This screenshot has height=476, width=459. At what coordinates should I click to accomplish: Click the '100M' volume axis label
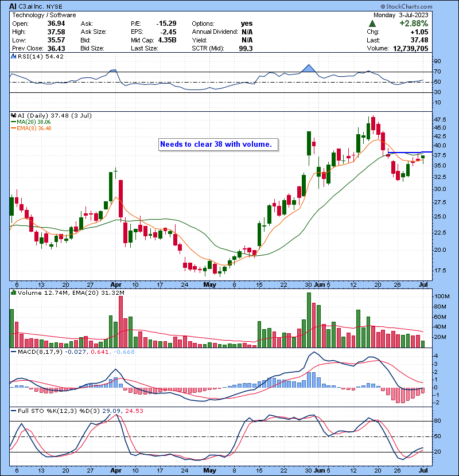(442, 296)
